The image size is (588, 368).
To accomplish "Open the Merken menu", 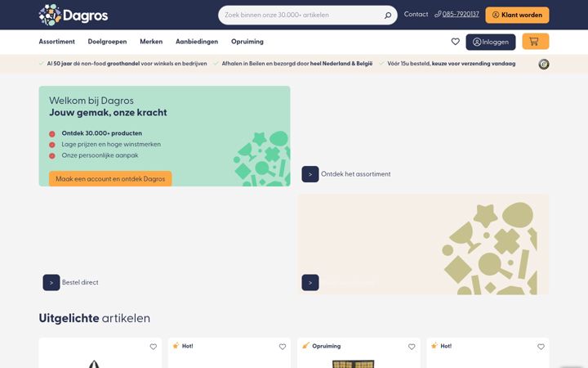I will pyautogui.click(x=151, y=42).
